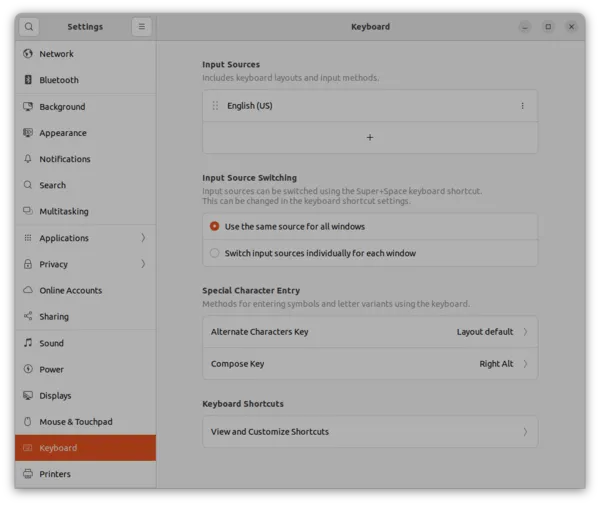
Task: Open Mouse & Touchpad settings
Action: tap(85, 422)
